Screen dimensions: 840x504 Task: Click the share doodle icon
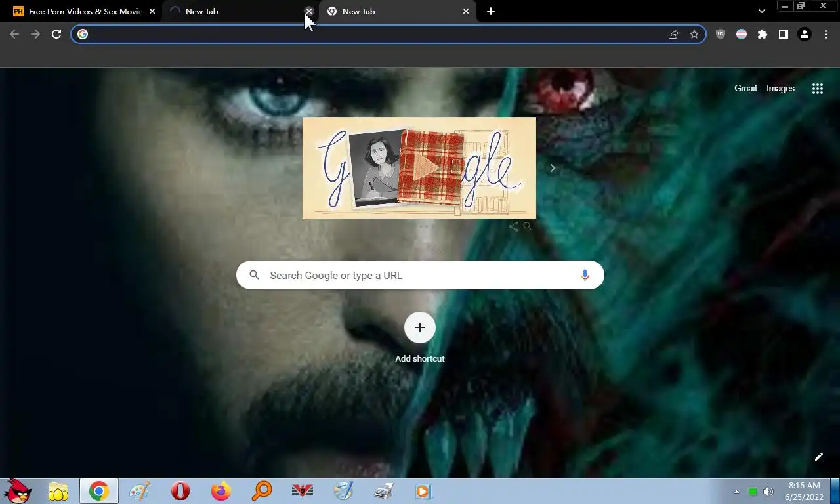pos(514,227)
